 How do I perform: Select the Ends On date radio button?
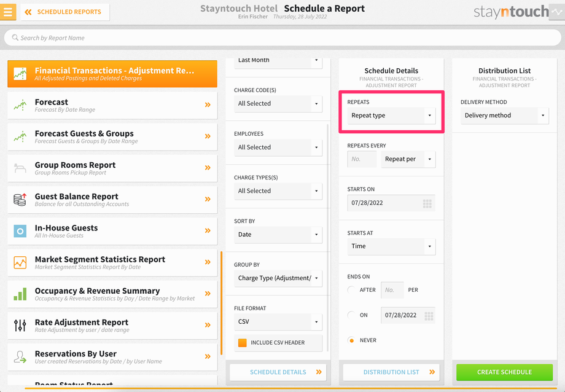click(351, 315)
